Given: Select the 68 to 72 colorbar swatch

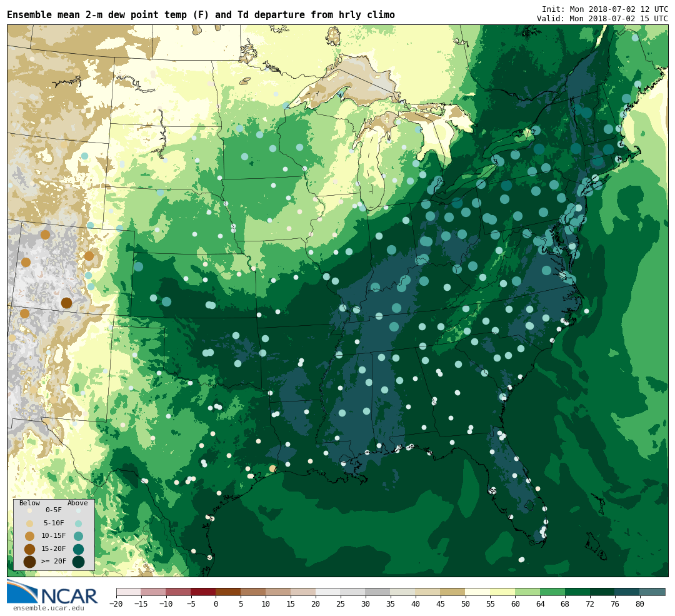Looking at the screenshot, I should [577, 592].
